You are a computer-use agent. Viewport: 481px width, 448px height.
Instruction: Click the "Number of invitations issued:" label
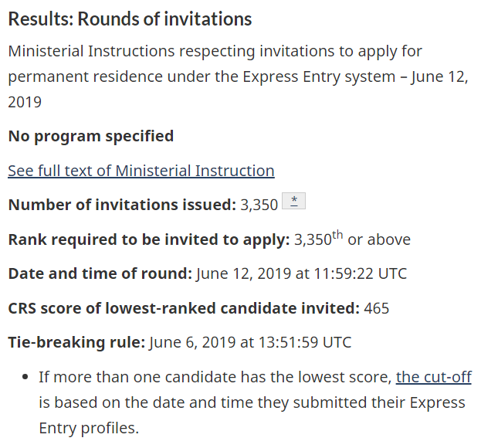pyautogui.click(x=121, y=205)
